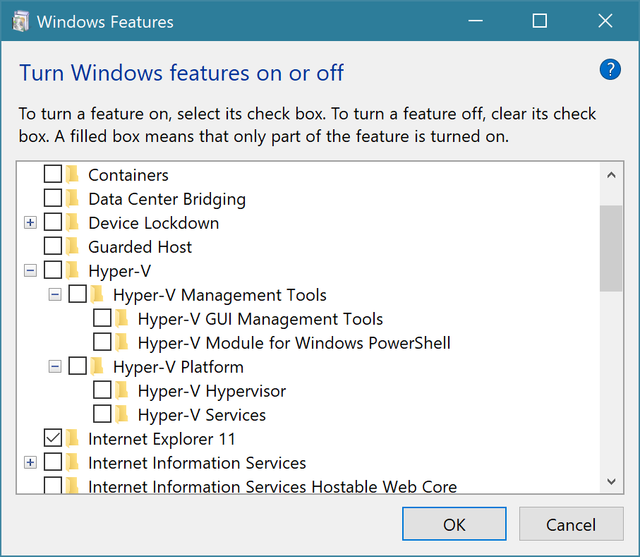This screenshot has height=557, width=640.
Task: Click the Guarded Host folder icon
Action: tap(72, 246)
